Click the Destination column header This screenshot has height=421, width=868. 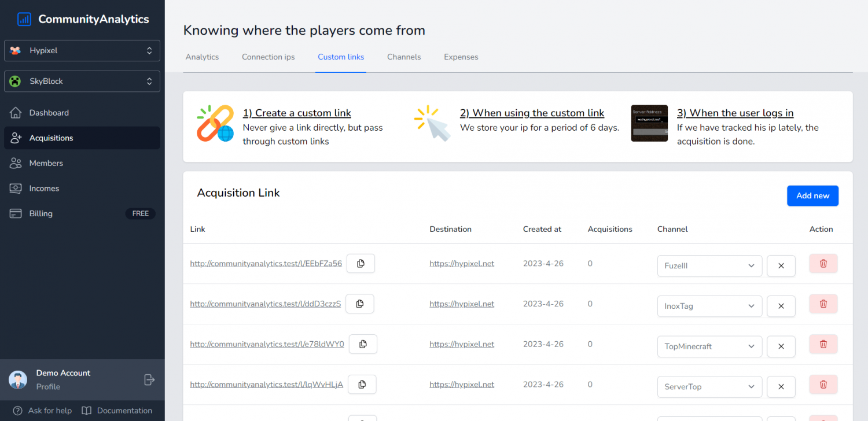click(x=451, y=229)
